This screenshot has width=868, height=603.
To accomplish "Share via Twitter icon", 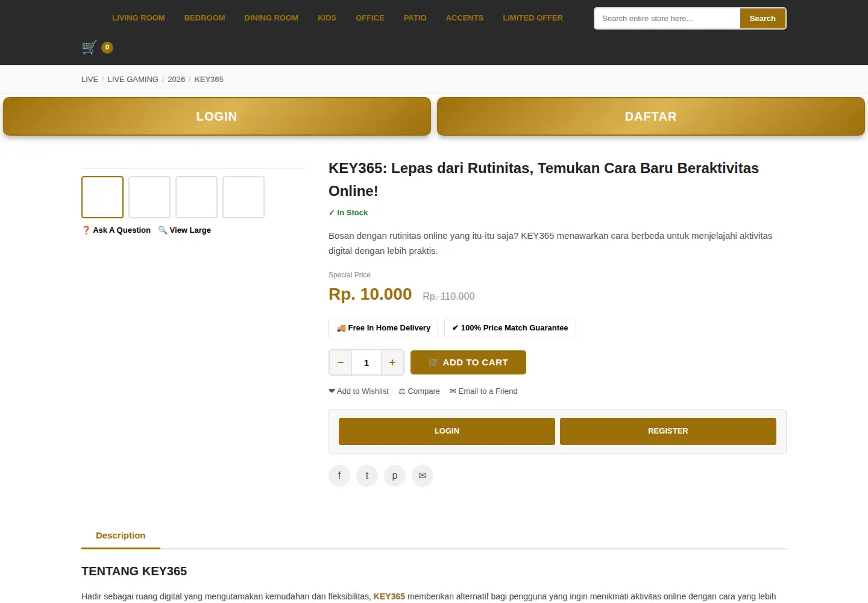I will 367,476.
